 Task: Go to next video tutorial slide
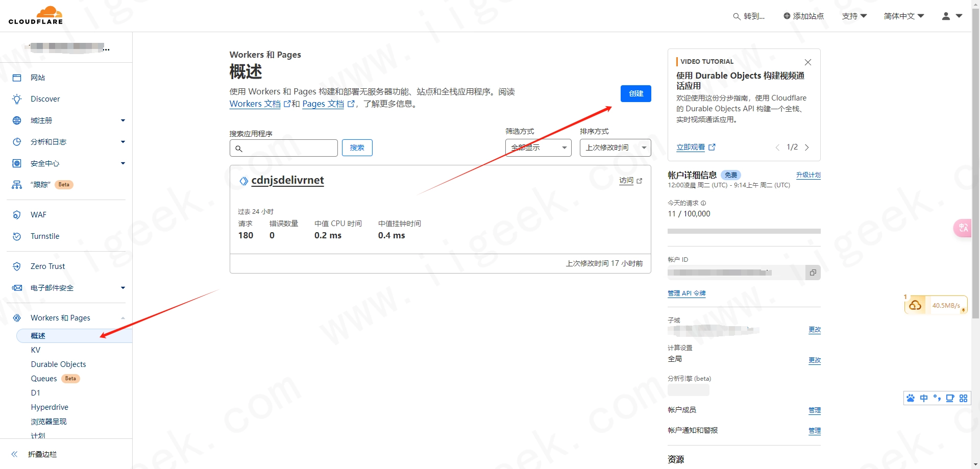pos(807,147)
